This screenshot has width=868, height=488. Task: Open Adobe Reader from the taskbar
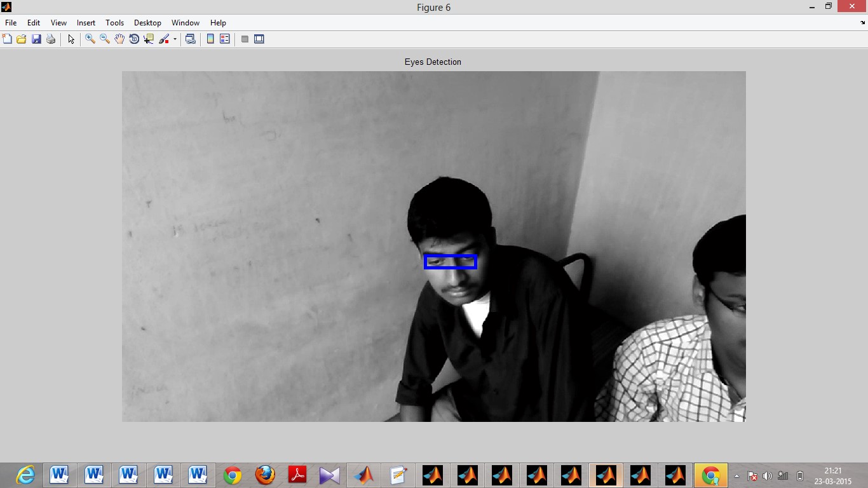click(297, 475)
